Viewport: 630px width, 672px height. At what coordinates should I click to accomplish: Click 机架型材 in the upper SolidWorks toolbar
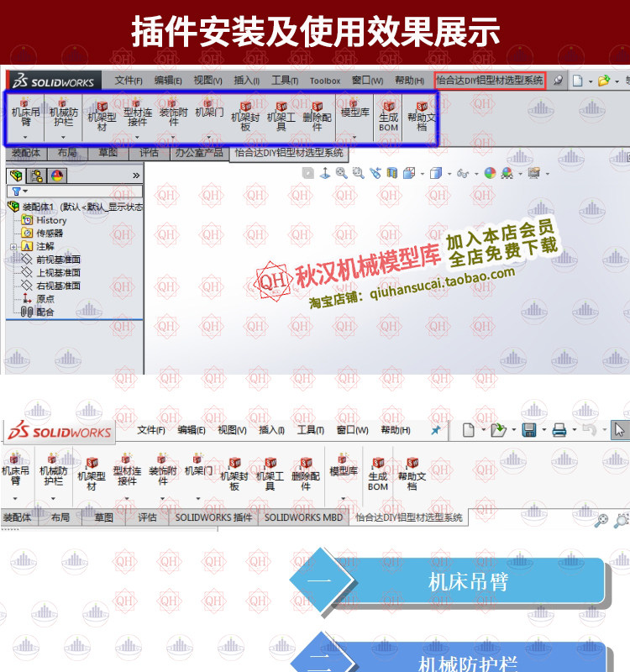point(102,117)
